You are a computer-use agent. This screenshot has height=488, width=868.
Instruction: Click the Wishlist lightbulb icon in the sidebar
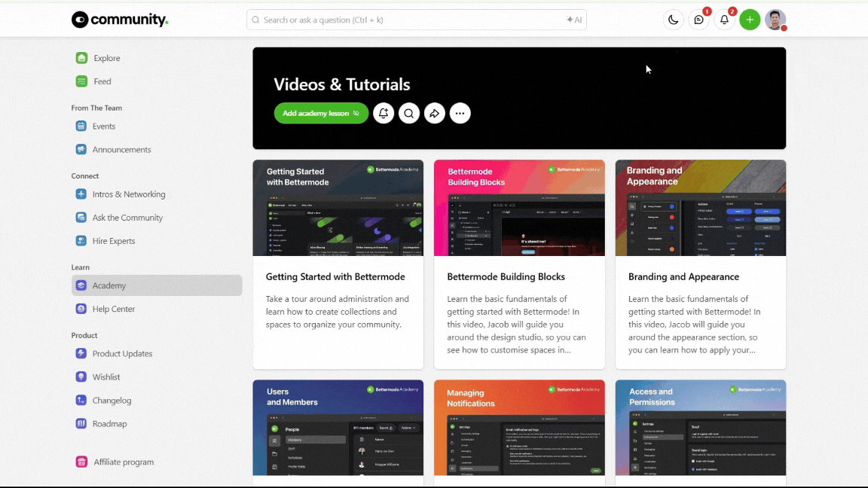pos(81,377)
